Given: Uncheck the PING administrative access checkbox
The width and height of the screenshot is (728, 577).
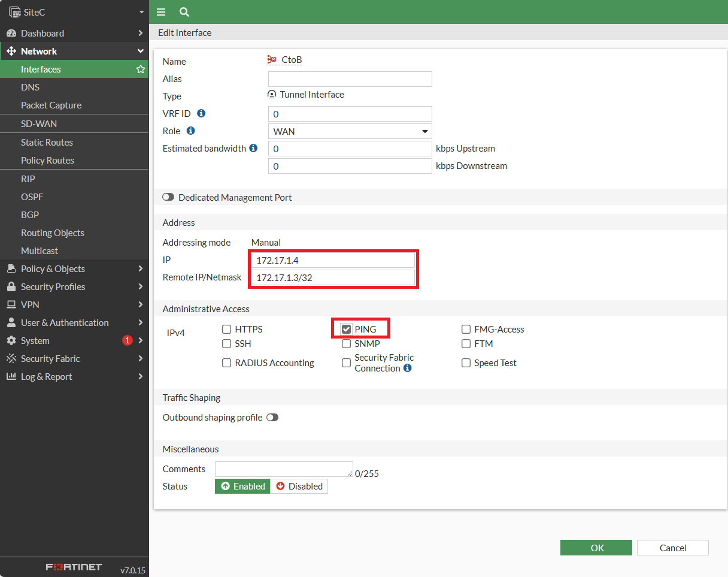Looking at the screenshot, I should 346,329.
